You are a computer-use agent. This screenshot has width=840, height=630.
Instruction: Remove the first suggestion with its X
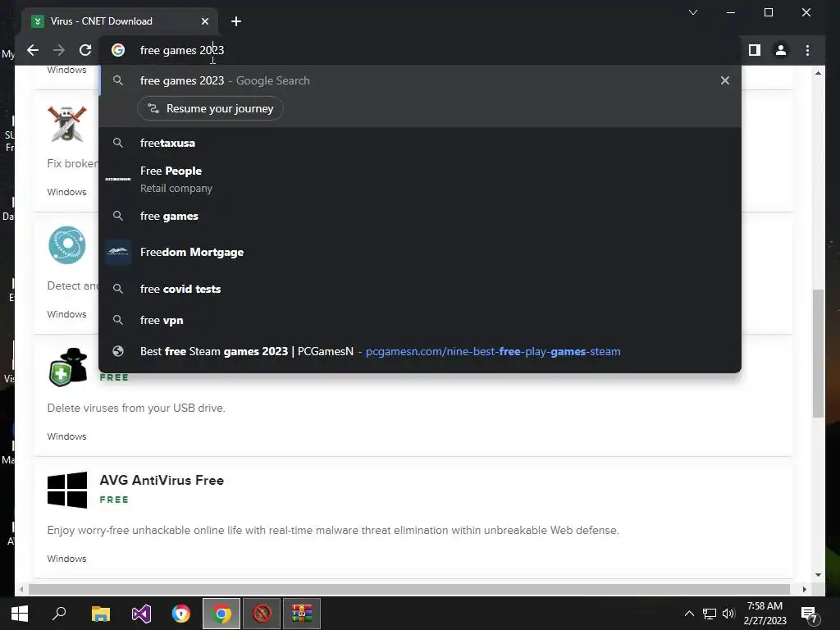click(725, 80)
